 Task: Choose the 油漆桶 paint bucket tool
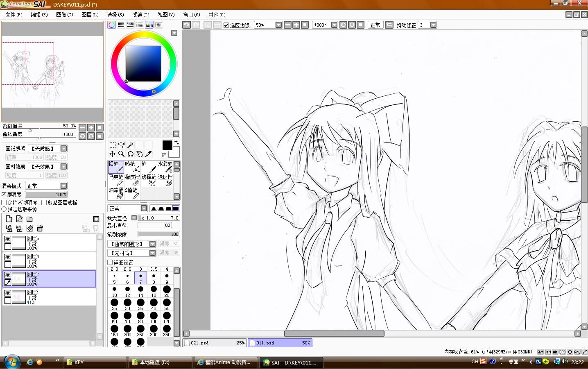click(x=116, y=193)
